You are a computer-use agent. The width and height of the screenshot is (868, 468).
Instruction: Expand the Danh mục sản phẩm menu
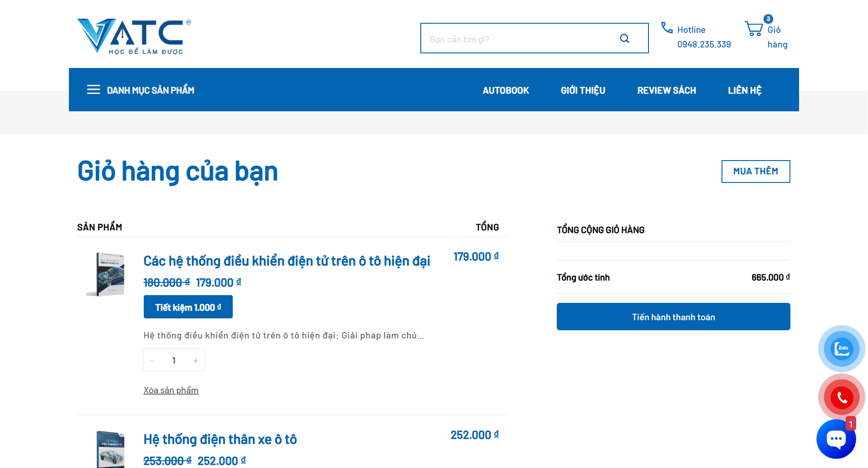tap(150, 90)
